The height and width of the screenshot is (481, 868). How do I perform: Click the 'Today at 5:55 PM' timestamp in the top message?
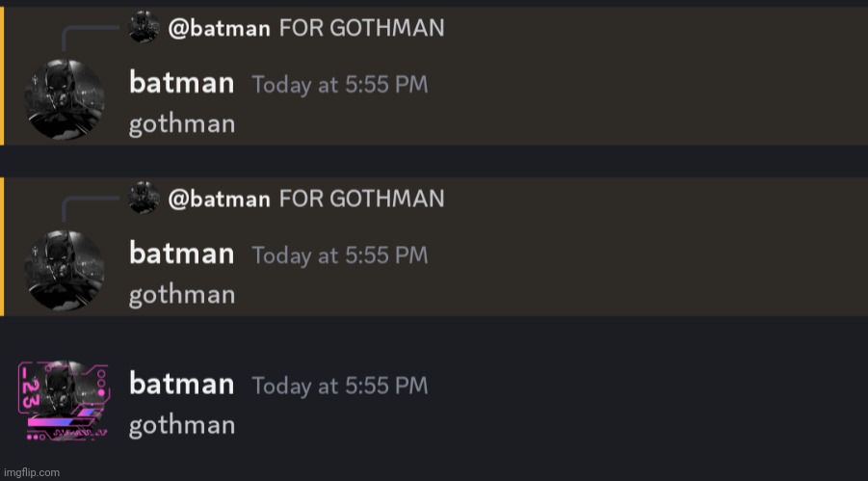tap(339, 85)
